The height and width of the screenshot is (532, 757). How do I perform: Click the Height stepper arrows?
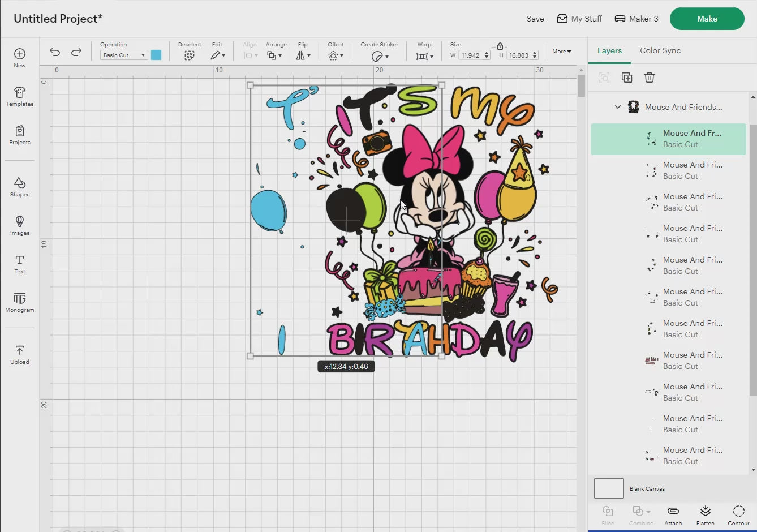pos(535,55)
